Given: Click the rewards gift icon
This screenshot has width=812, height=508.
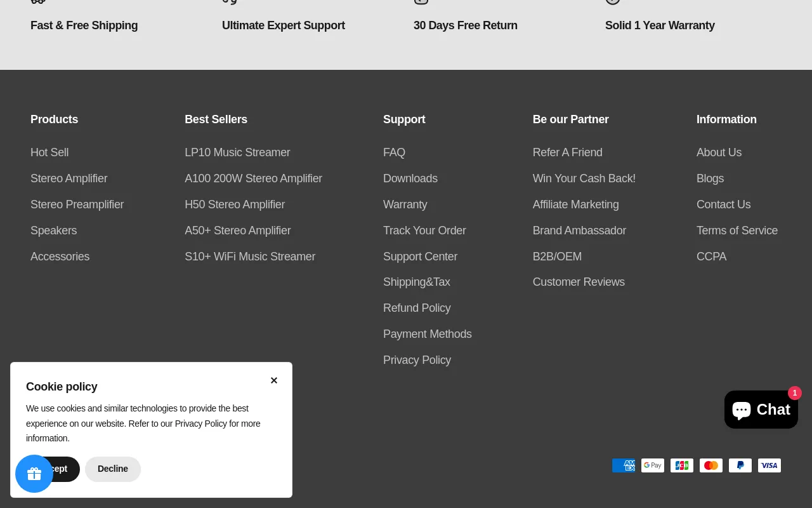Looking at the screenshot, I should (x=34, y=474).
